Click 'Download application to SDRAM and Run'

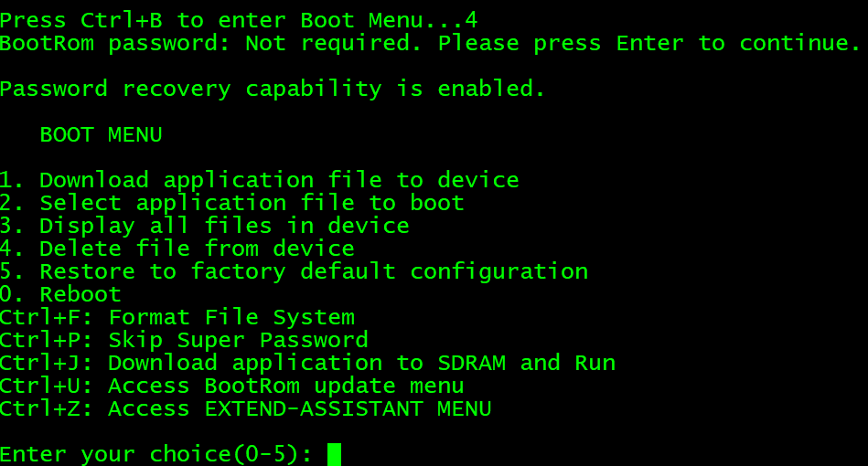click(x=361, y=363)
